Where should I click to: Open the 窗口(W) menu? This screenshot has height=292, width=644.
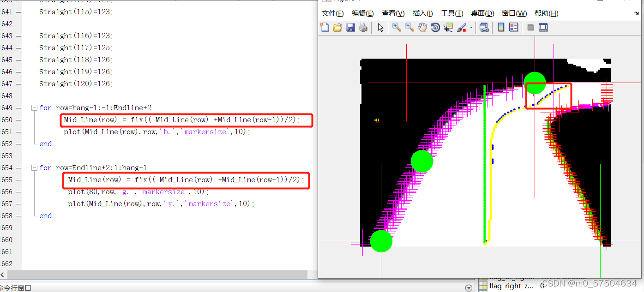pos(514,13)
